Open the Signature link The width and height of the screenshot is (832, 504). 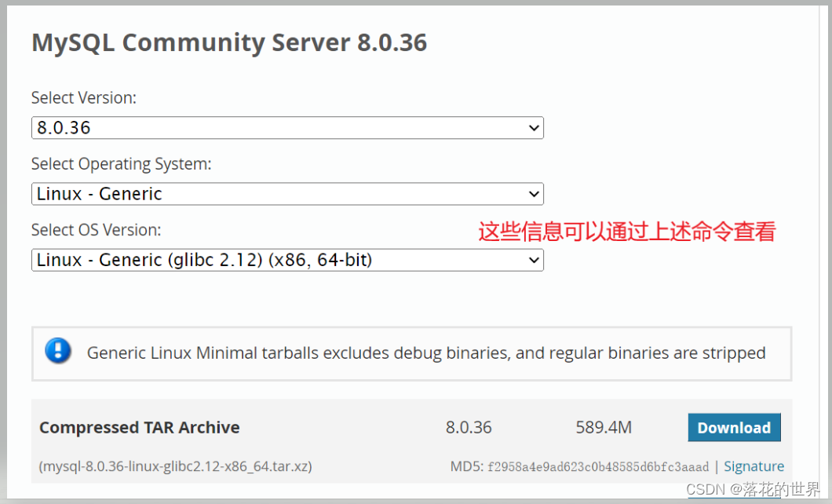(x=754, y=466)
